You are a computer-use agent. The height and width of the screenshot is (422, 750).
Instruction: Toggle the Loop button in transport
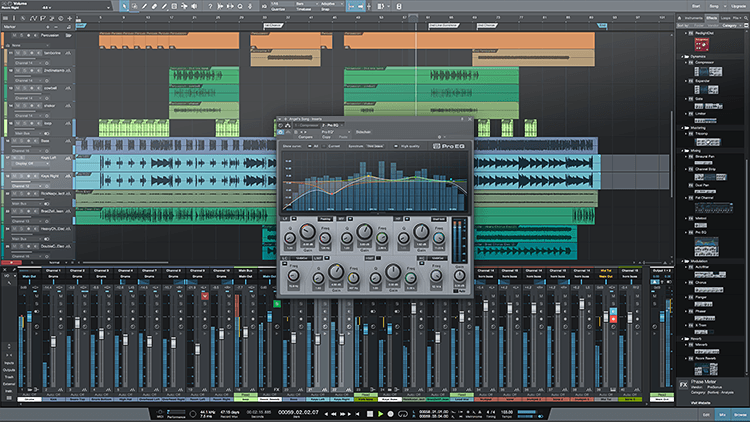point(403,414)
